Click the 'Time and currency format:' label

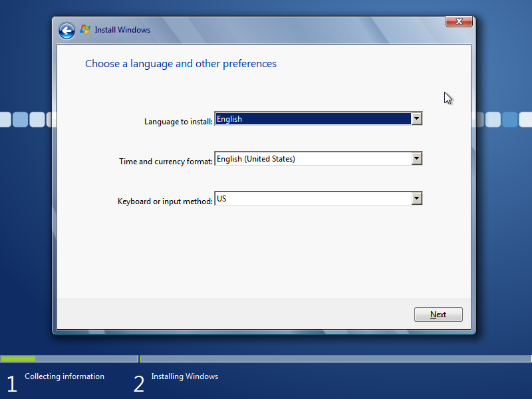[166, 162]
